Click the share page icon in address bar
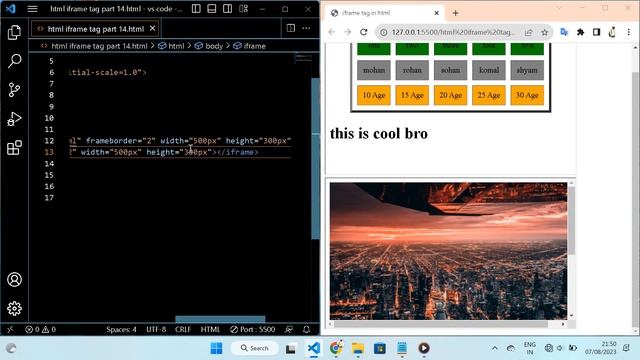 click(529, 32)
